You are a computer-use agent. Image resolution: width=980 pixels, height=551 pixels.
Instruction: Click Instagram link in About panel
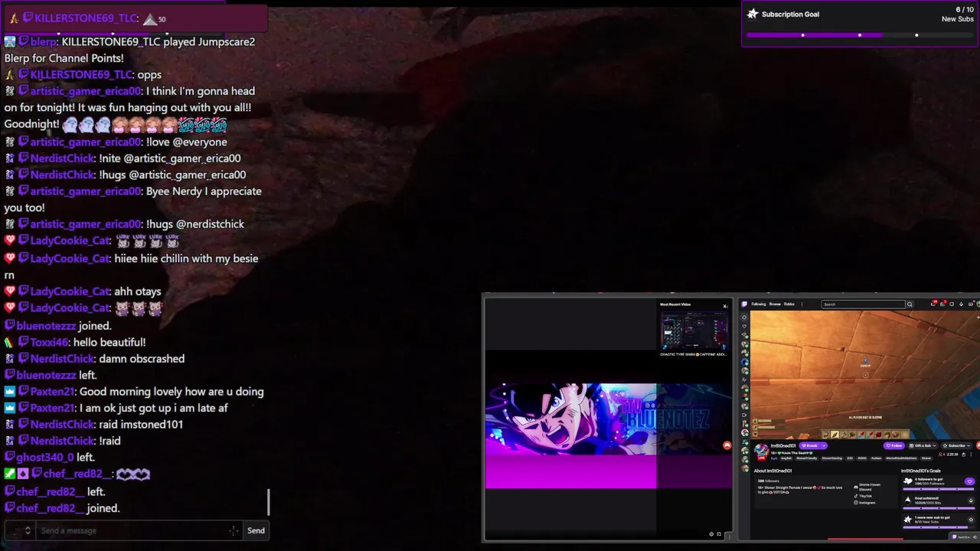864,503
